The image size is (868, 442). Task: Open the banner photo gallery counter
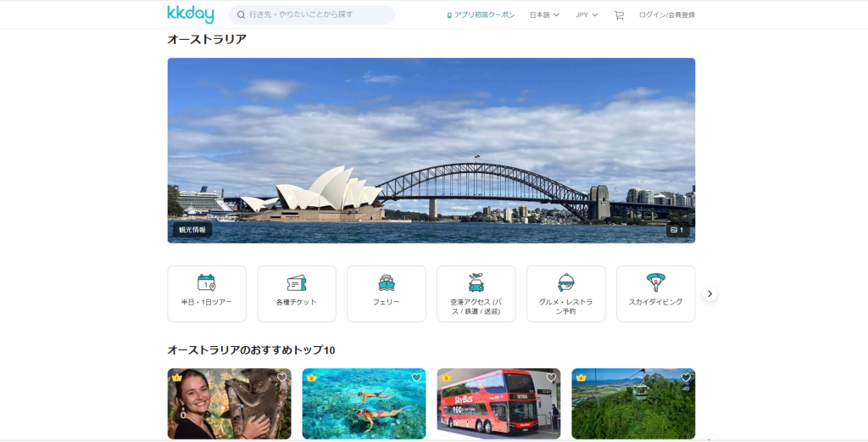677,229
